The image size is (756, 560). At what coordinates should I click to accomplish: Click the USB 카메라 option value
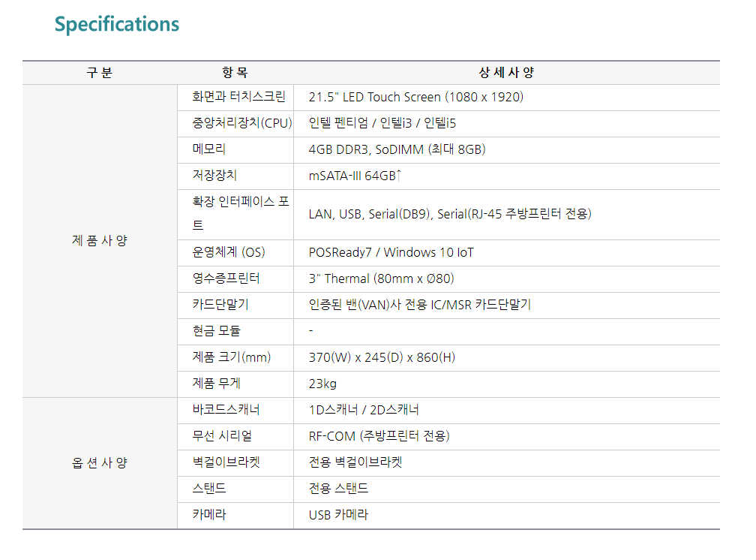coord(338,515)
